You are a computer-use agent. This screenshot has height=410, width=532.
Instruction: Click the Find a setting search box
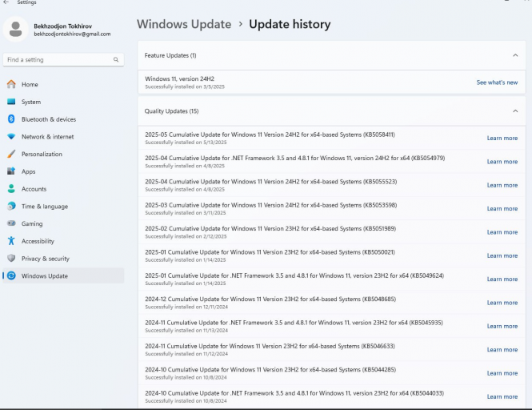(x=63, y=59)
